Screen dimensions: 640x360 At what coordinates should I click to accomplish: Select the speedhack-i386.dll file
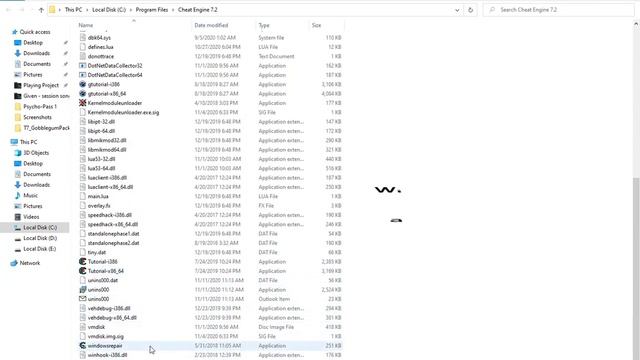point(110,215)
